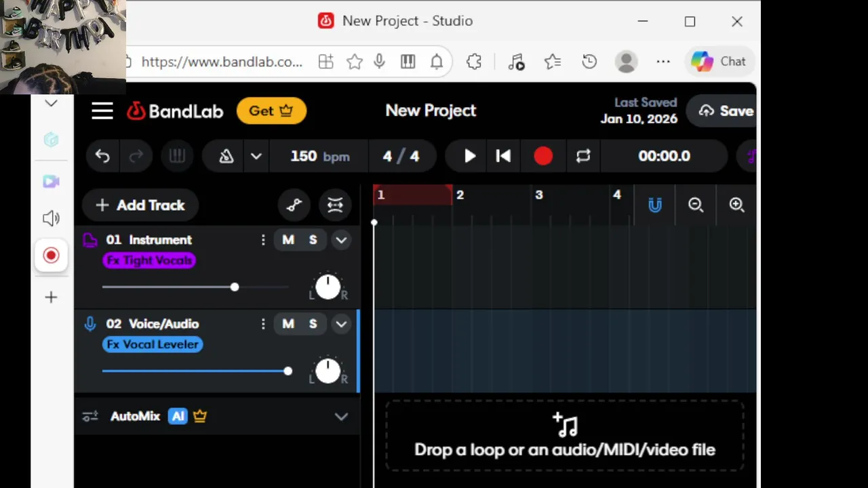Viewport: 868px width, 488px height.
Task: Click the Get membership button
Action: point(271,111)
